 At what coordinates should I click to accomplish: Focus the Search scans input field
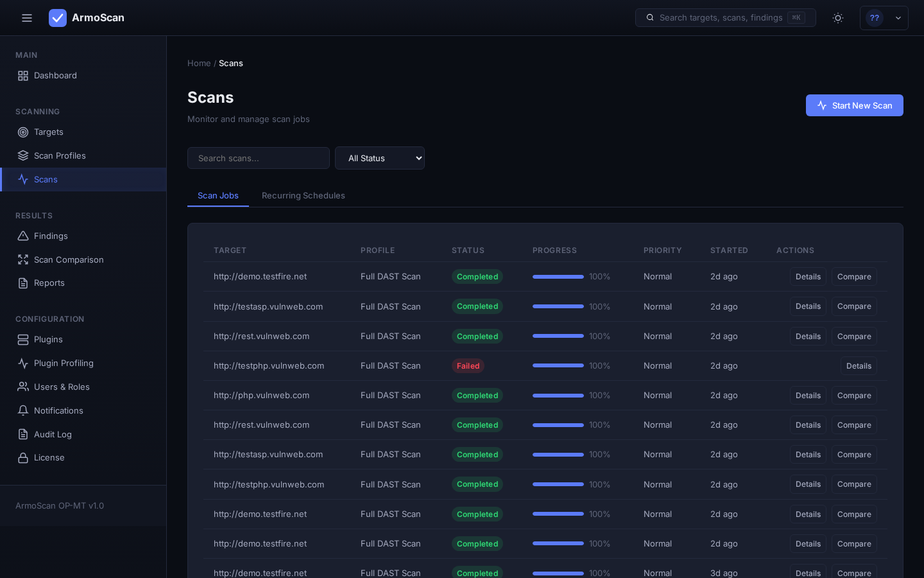(x=259, y=158)
